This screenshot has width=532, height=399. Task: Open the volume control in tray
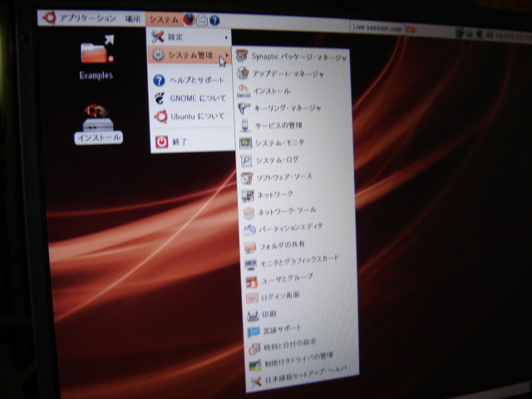489,34
